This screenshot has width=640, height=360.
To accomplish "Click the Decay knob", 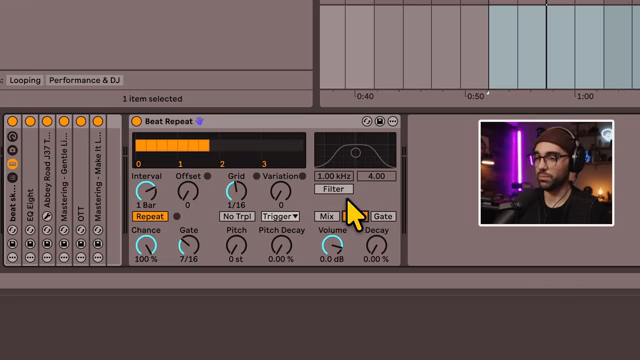I will coord(376,245).
